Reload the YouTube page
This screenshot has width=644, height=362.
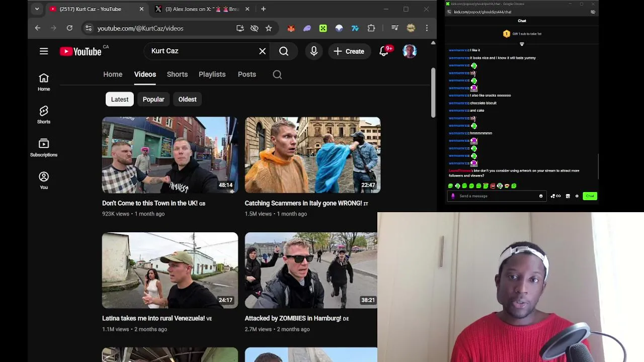tap(69, 28)
